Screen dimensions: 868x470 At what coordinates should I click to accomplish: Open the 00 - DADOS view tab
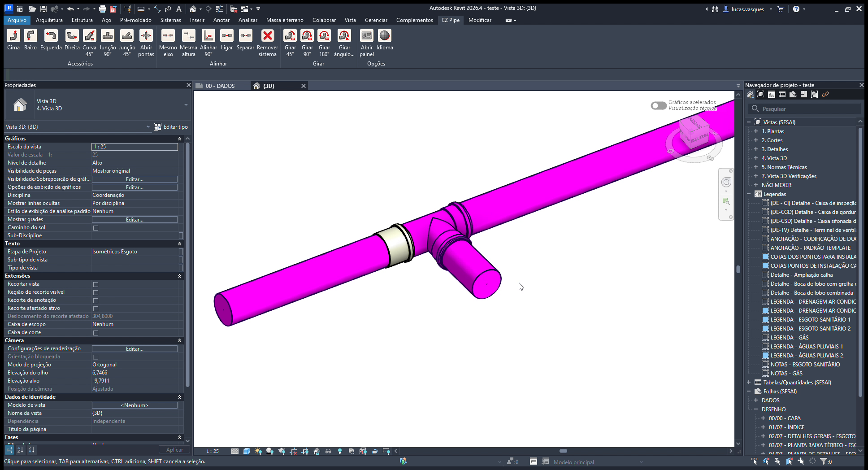(x=220, y=86)
